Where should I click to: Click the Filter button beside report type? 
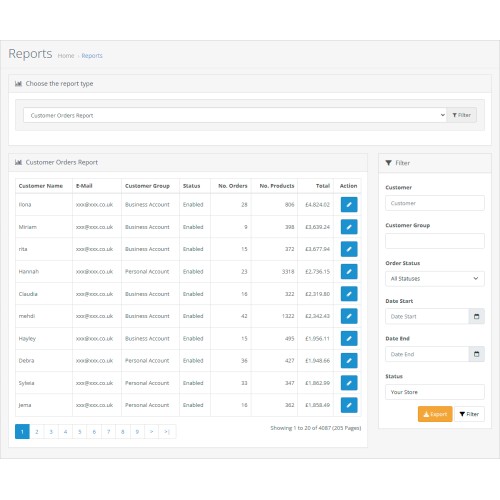(461, 115)
